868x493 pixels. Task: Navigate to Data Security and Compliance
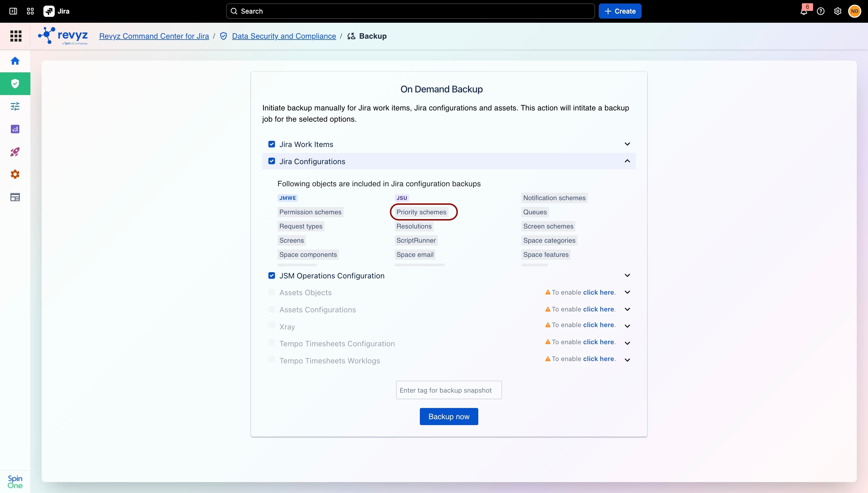click(x=284, y=36)
